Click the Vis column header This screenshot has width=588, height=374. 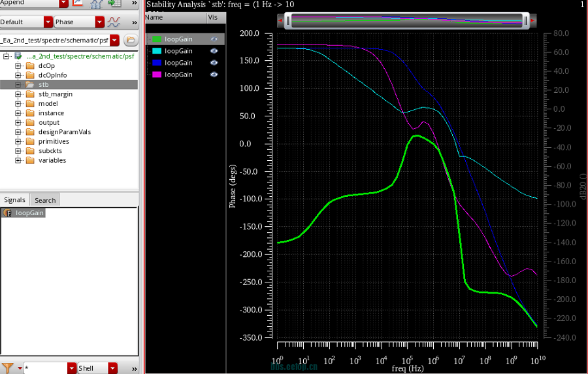[216, 17]
